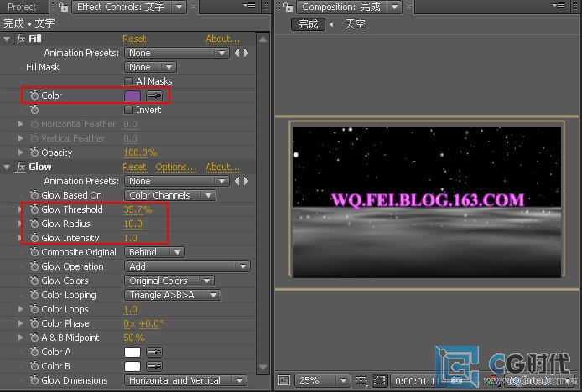Image resolution: width=582 pixels, height=392 pixels.
Task: Open Fill Animation Presets dropdown
Action: click(x=177, y=53)
